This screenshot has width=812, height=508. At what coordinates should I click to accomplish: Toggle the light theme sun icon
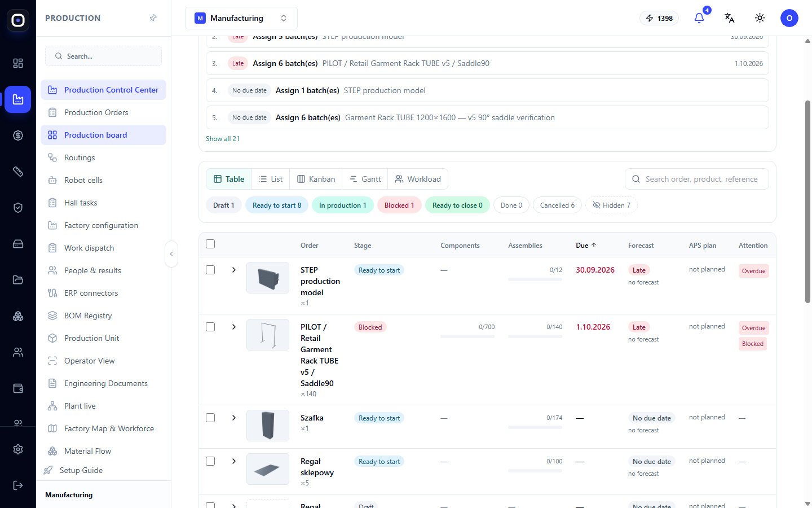click(x=760, y=18)
